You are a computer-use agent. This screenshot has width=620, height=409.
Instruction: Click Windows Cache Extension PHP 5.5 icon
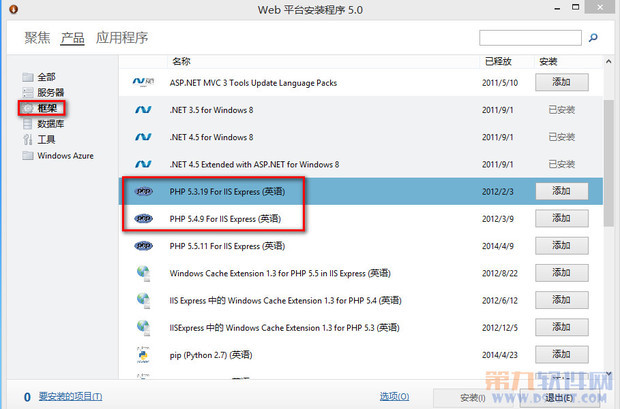tap(144, 273)
